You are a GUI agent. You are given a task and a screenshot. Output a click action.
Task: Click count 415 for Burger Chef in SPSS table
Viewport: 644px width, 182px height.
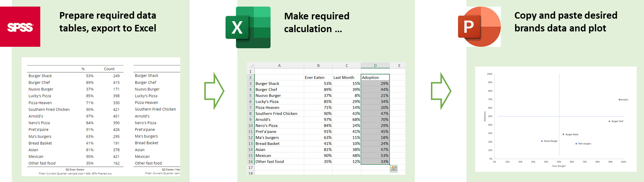[116, 83]
